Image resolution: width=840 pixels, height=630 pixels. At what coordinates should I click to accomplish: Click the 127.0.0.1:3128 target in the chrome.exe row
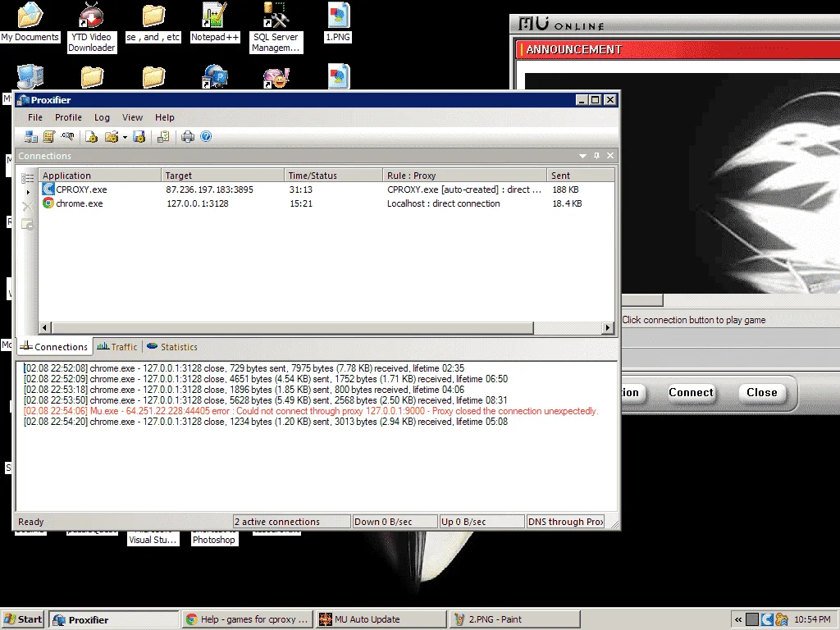coord(198,203)
